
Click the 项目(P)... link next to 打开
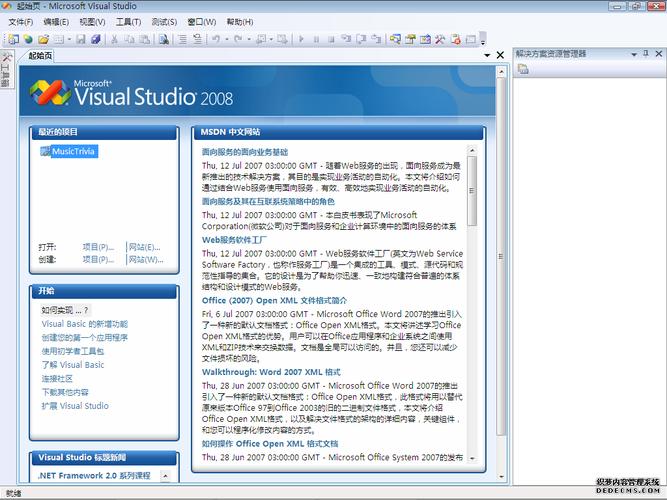[98, 247]
